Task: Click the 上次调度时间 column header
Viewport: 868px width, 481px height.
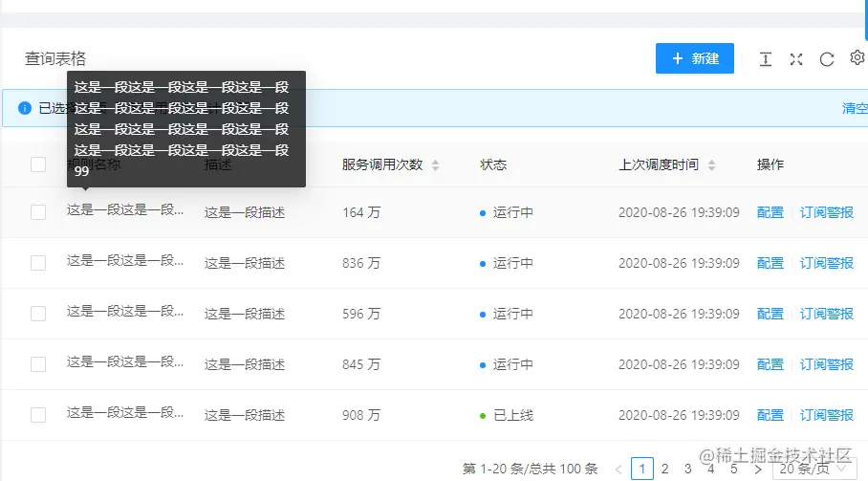Action: pos(659,164)
